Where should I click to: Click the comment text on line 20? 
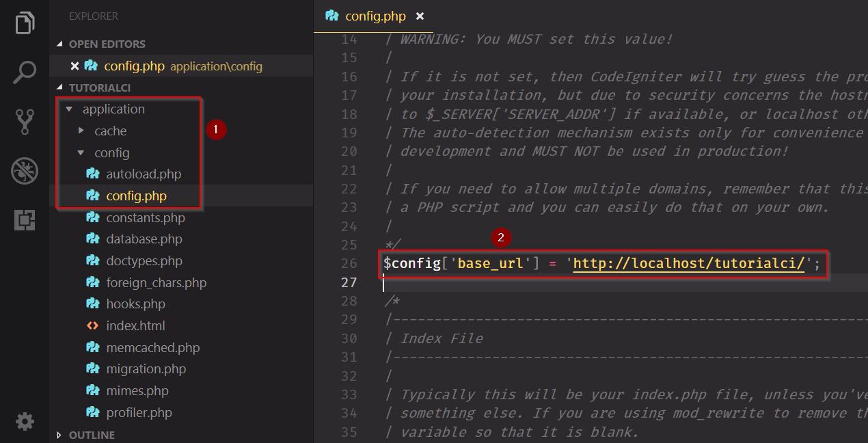pyautogui.click(x=594, y=151)
